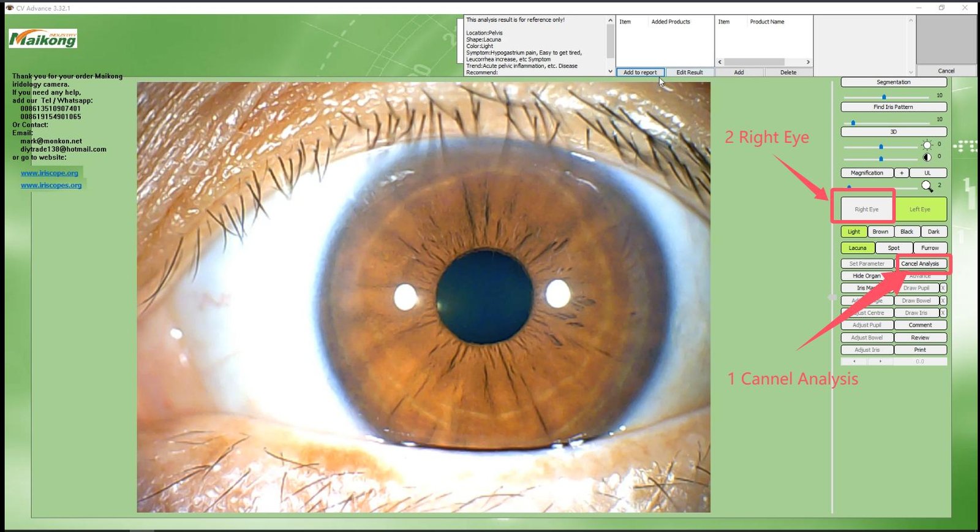The width and height of the screenshot is (980, 532).
Task: Click the plus magnification button
Action: pos(902,173)
